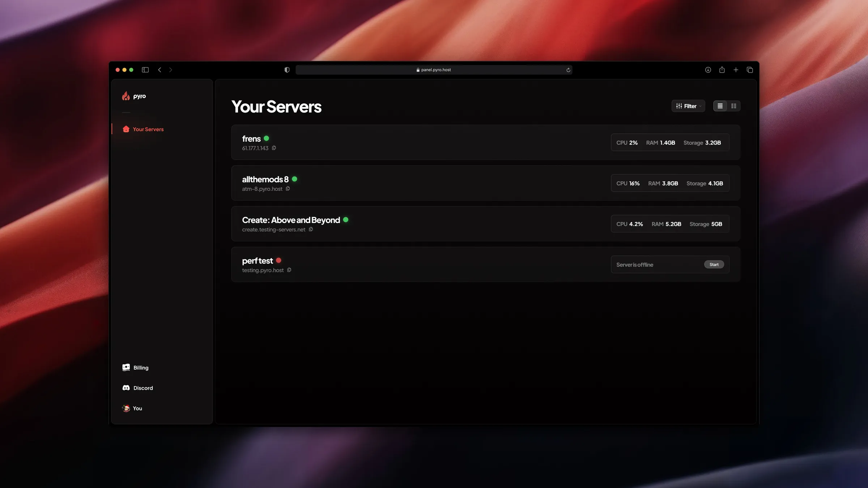This screenshot has width=868, height=488.
Task: Click the privacy shield in address bar
Action: (x=287, y=69)
